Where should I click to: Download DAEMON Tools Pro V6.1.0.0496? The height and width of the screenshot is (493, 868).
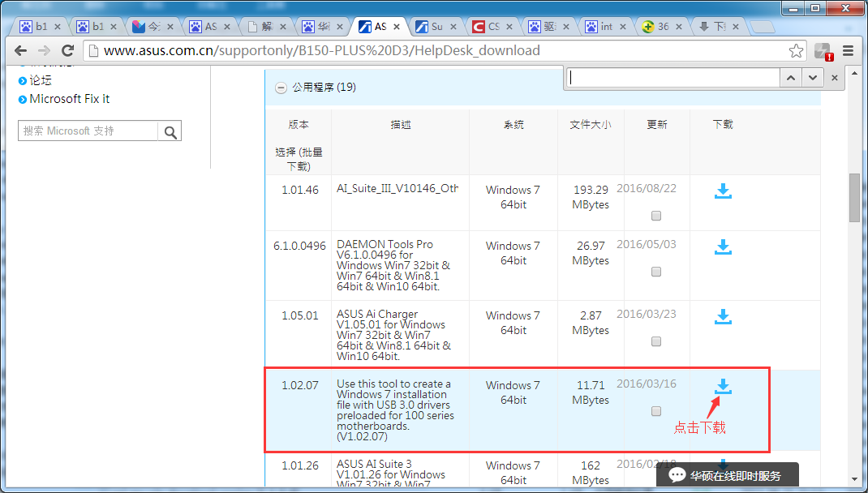click(723, 247)
